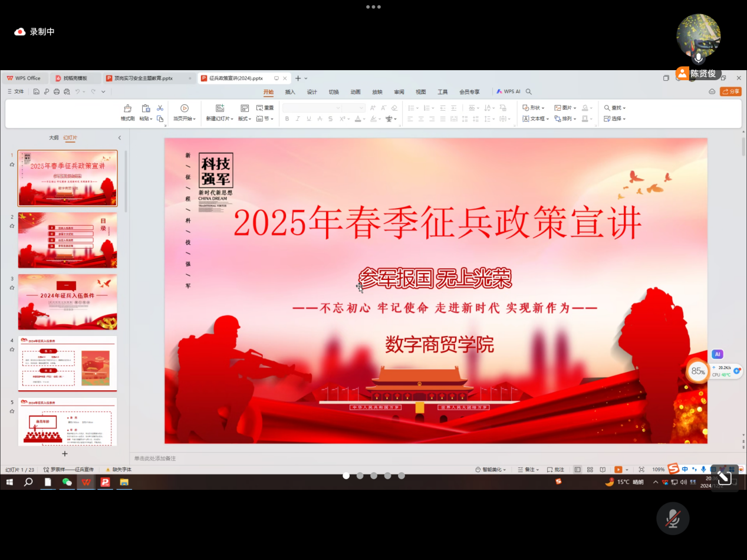Viewport: 747px width, 560px height.
Task: Toggle the 备注 notes pane in status bar
Action: tap(528, 470)
